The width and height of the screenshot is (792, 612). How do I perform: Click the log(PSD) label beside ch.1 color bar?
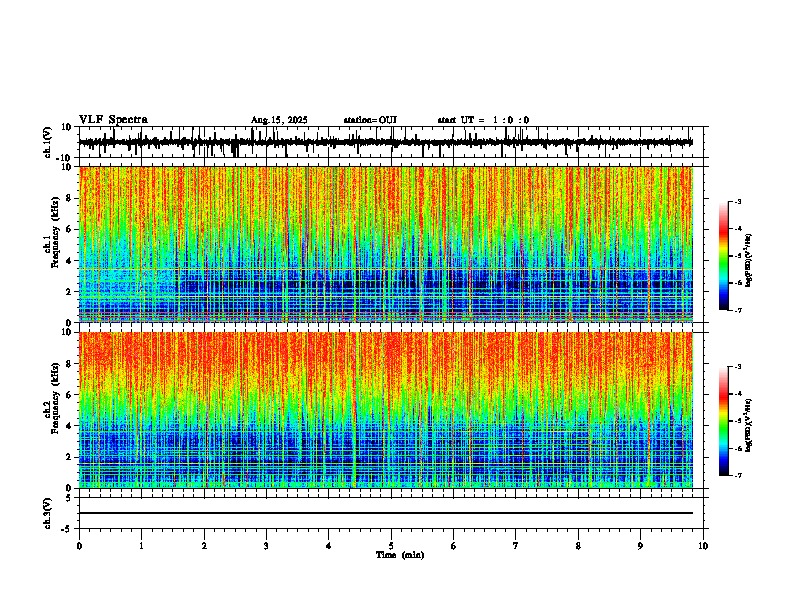tap(748, 261)
